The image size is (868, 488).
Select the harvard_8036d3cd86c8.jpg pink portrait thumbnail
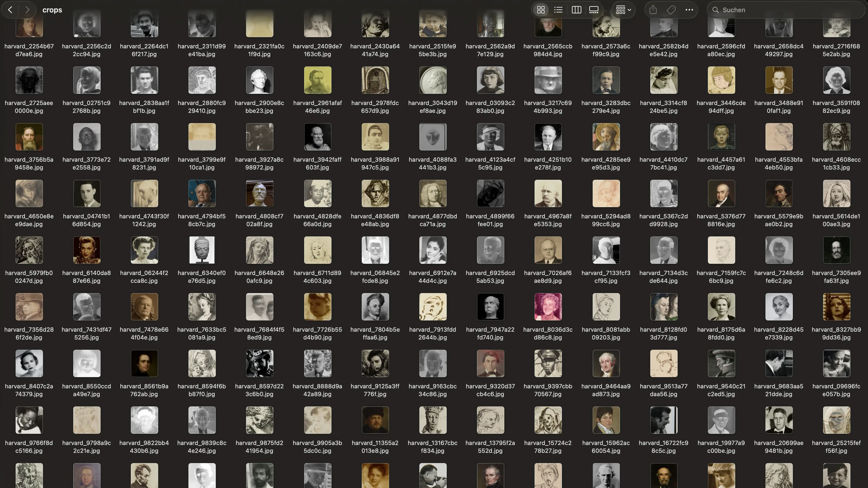click(x=548, y=307)
